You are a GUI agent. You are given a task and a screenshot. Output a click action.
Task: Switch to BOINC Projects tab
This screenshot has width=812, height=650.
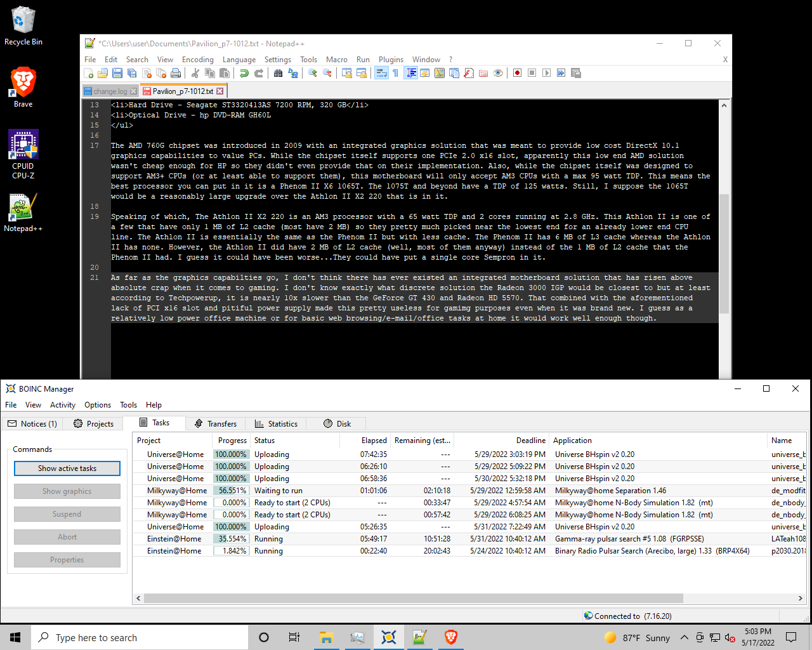point(93,424)
